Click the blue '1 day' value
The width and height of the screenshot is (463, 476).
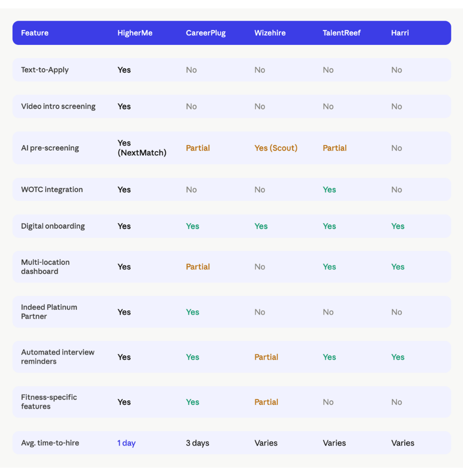(x=127, y=443)
